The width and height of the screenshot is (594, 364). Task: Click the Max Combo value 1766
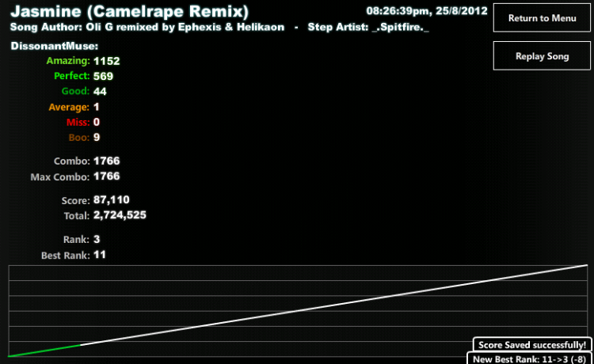point(106,176)
